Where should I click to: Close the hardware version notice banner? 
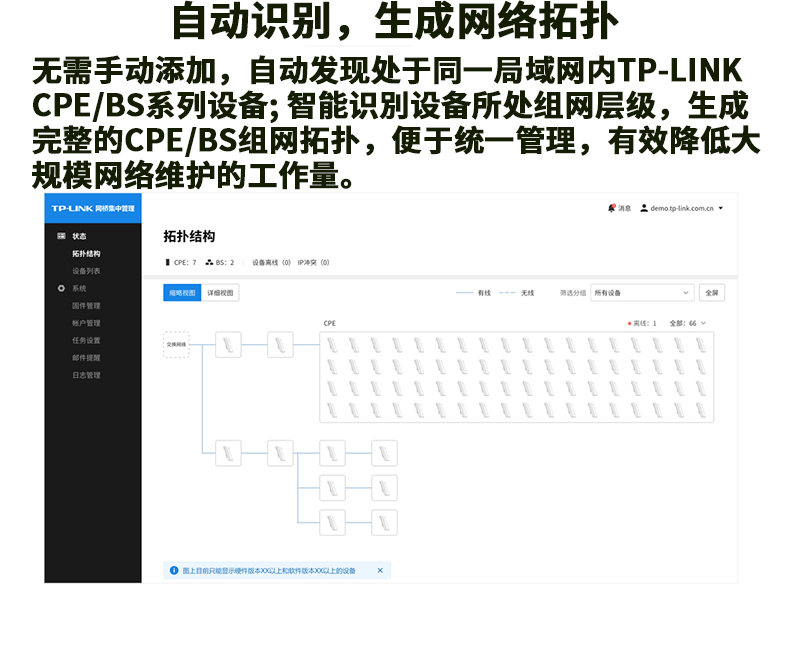point(380,570)
